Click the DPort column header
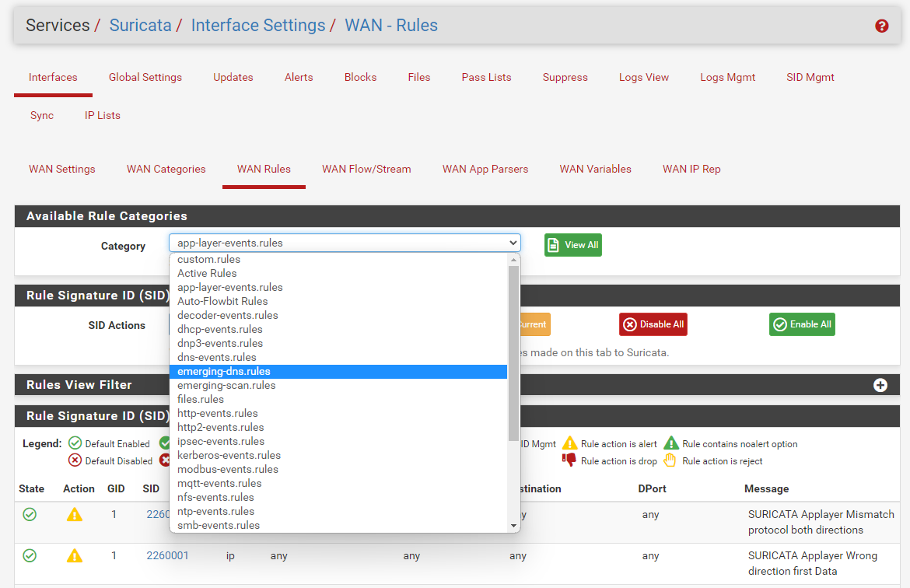The height and width of the screenshot is (588, 910). 652,488
